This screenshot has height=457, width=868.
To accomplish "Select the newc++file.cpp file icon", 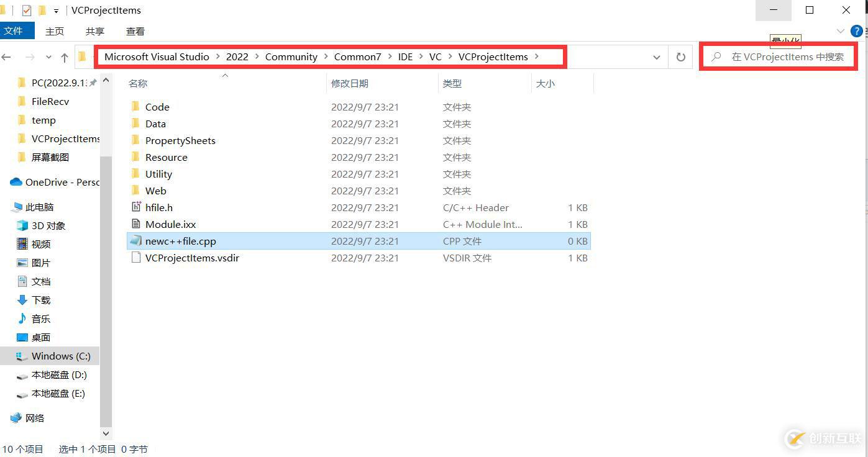I will [135, 240].
